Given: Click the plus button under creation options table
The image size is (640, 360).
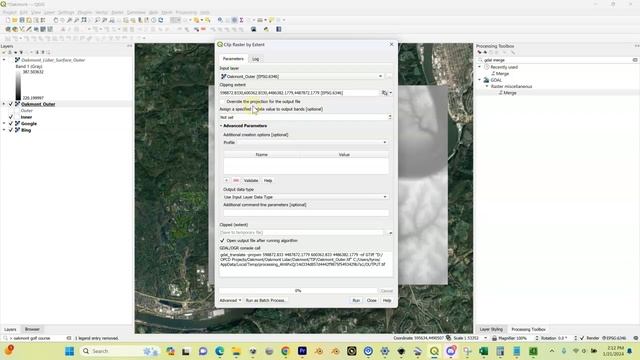Looking at the screenshot, I should pos(227,180).
